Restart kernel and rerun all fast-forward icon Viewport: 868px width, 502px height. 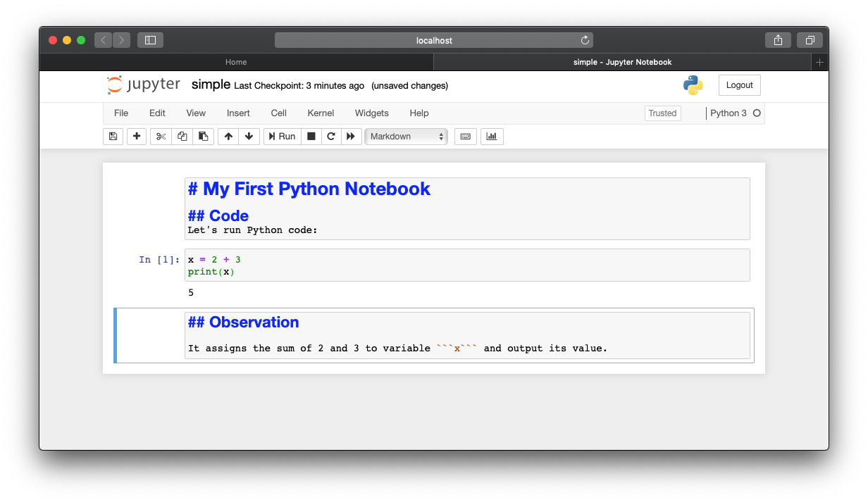351,137
